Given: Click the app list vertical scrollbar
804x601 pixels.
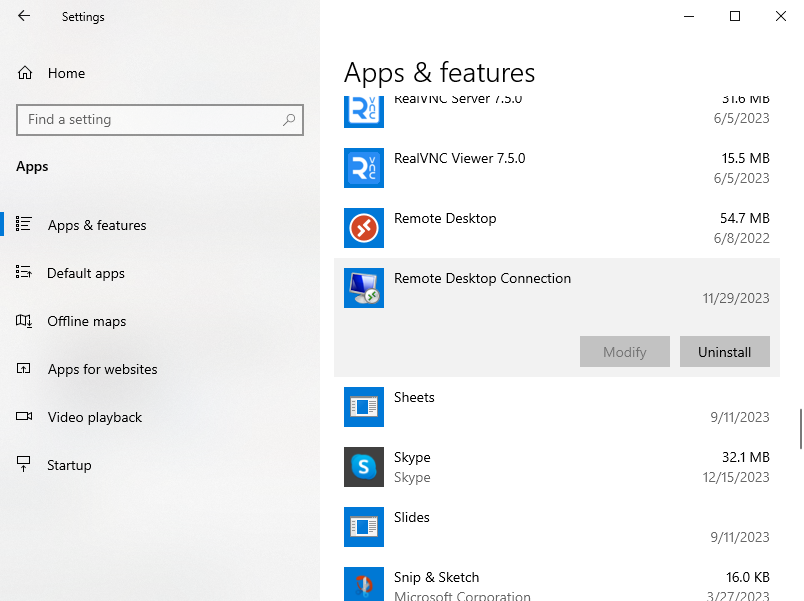Looking at the screenshot, I should coord(800,429).
